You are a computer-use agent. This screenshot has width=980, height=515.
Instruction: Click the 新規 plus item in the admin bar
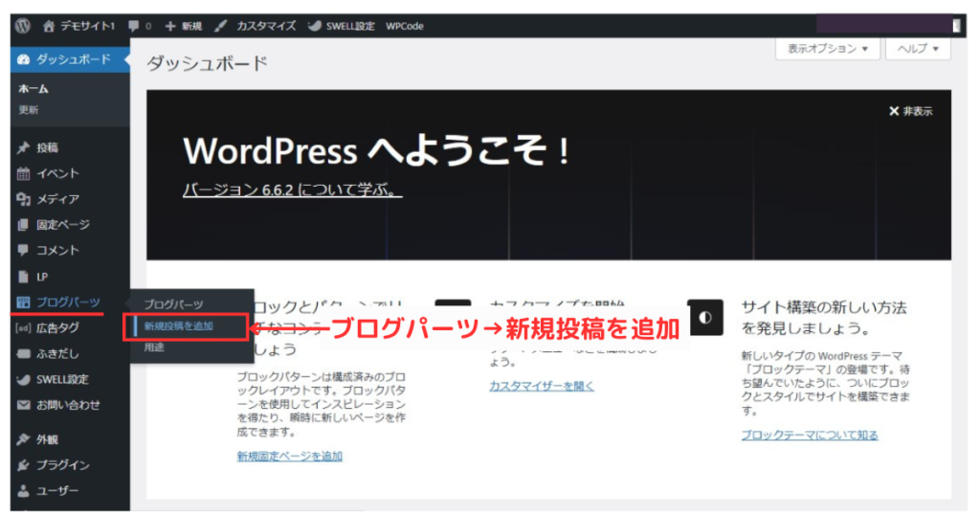point(183,26)
